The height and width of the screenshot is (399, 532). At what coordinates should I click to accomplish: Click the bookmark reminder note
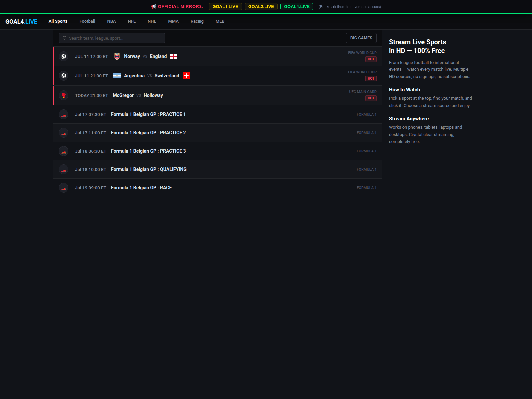point(350,7)
